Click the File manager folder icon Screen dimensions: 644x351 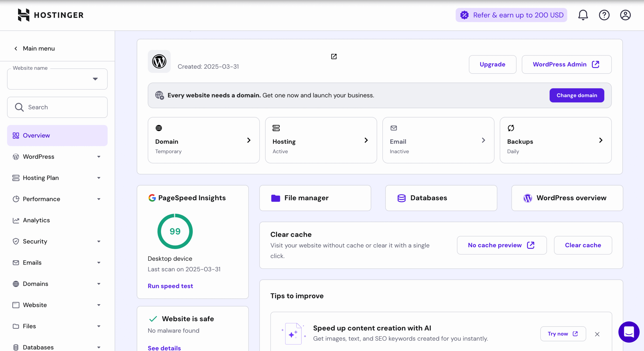coord(276,198)
